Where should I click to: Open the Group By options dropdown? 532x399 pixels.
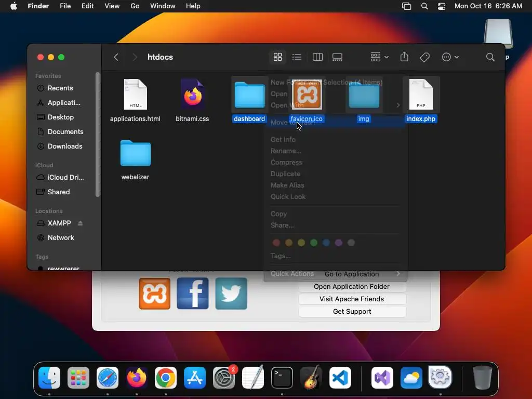(379, 57)
